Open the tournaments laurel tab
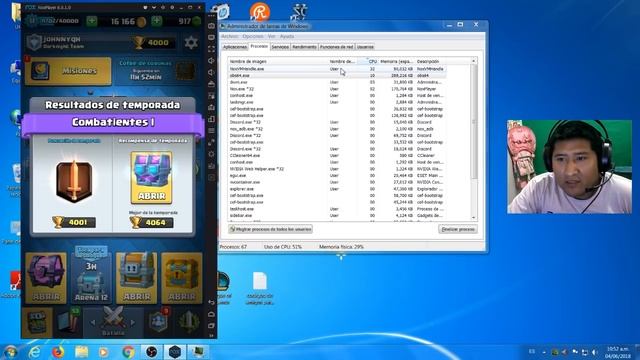Viewport: 640px width, 360px height. (189, 322)
